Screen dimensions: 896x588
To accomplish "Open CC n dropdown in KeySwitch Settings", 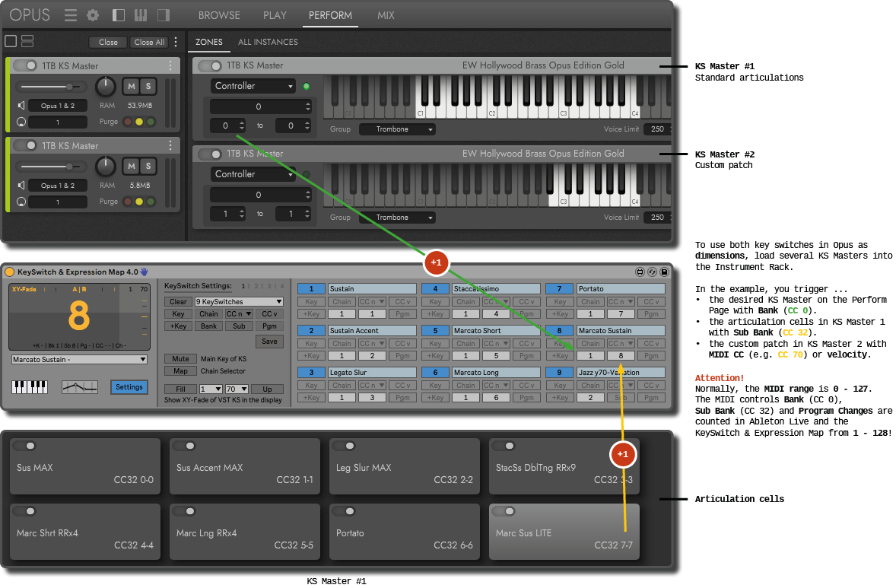I will (239, 313).
